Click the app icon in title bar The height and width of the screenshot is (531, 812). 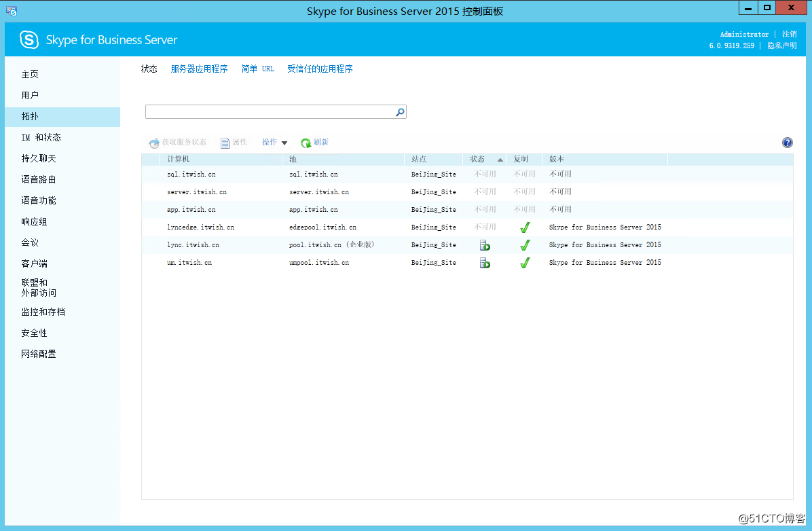pos(12,11)
